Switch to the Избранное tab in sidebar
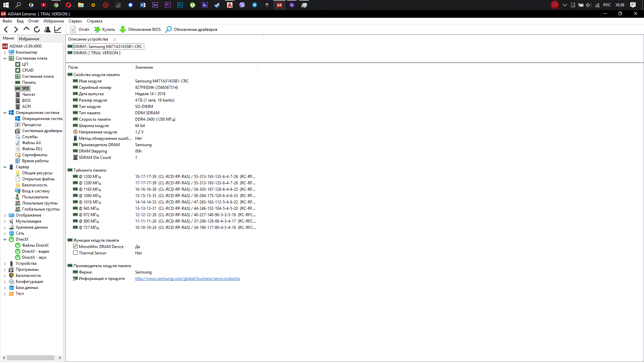 29,39
